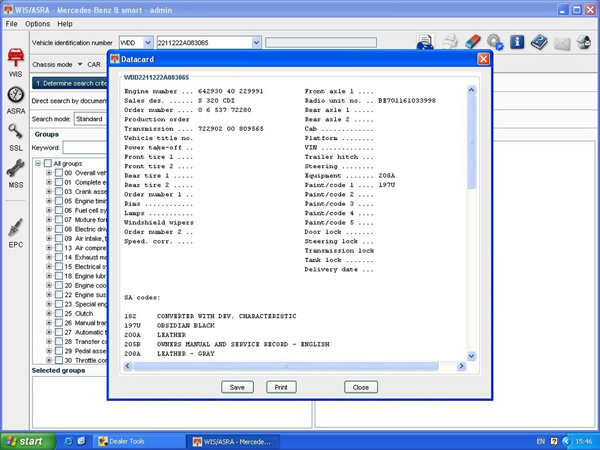Select the Determine search criteria tab
600x450 pixels.
(x=70, y=83)
